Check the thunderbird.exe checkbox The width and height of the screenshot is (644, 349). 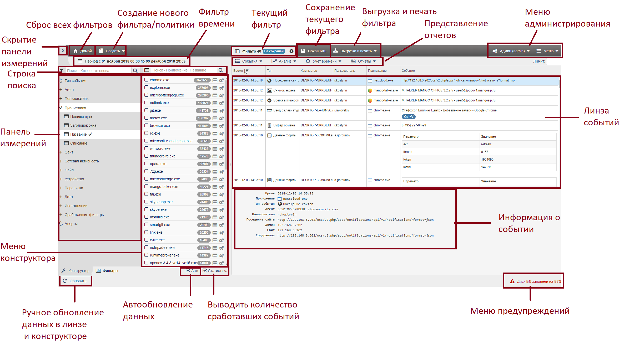coord(146,156)
